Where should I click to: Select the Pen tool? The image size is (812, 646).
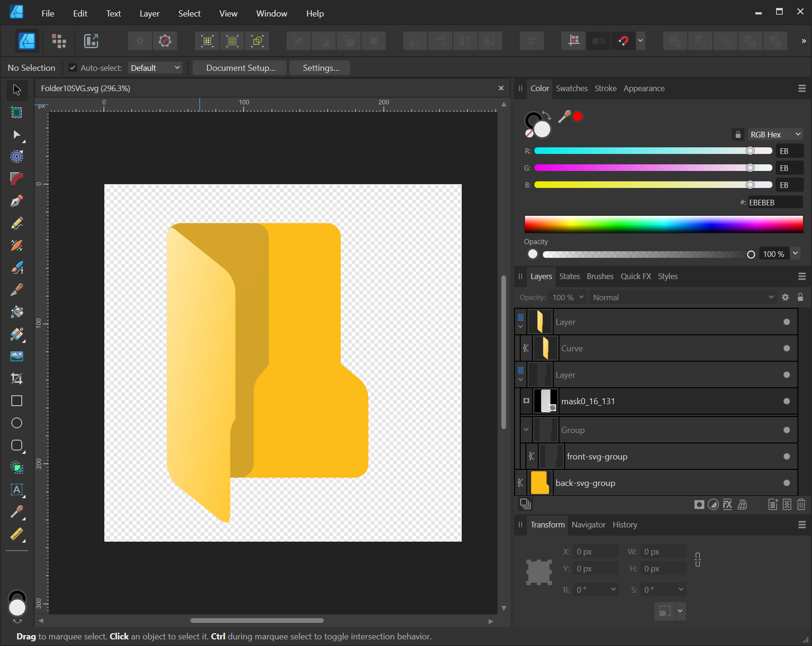point(17,201)
